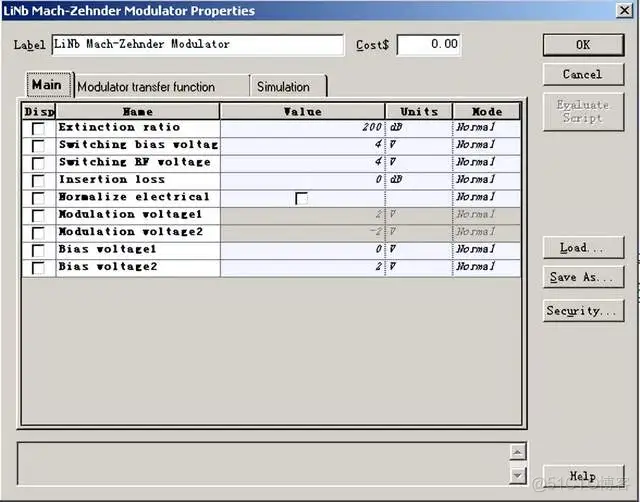Edit the Insertion loss value 0
The height and width of the screenshot is (502, 640).
[302, 180]
